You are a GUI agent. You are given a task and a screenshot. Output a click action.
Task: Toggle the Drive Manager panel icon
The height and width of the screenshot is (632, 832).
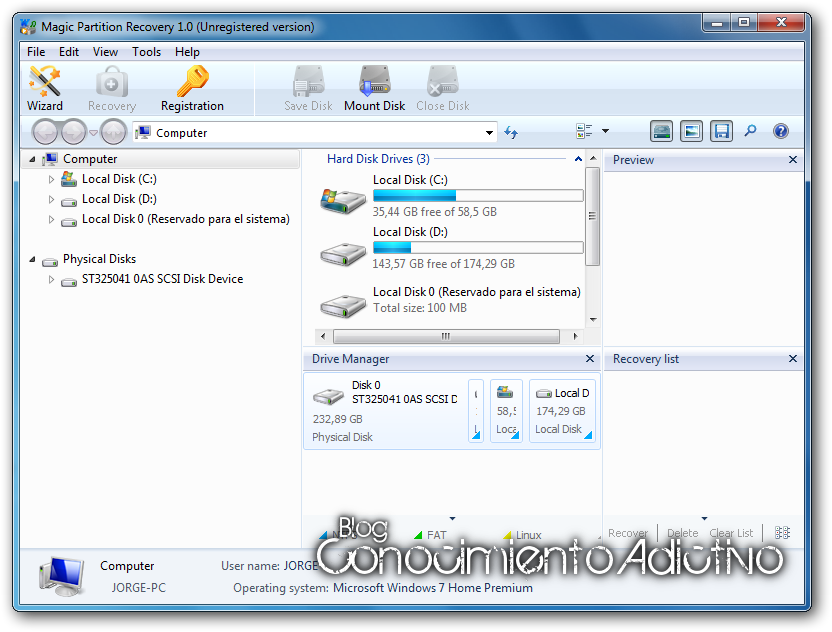[662, 131]
